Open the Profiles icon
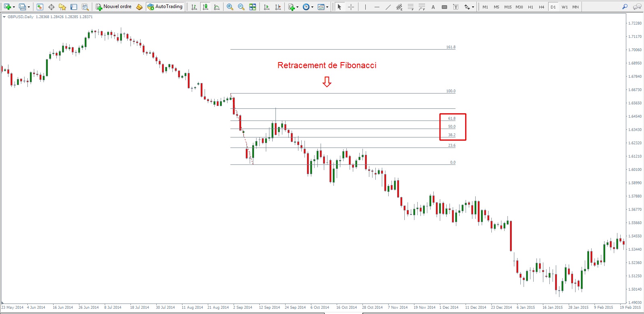Screen dimensions: 644x314 click(x=22, y=7)
